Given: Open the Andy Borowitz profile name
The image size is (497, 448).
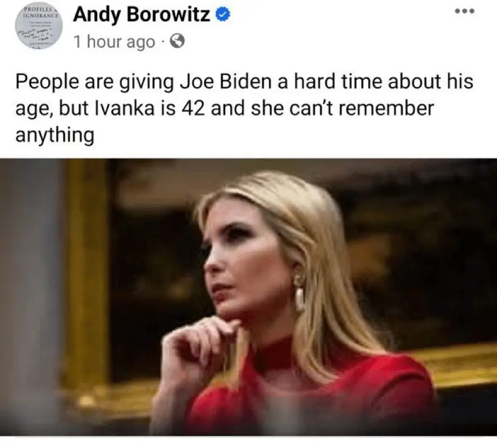Looking at the screenshot, I should [x=142, y=15].
